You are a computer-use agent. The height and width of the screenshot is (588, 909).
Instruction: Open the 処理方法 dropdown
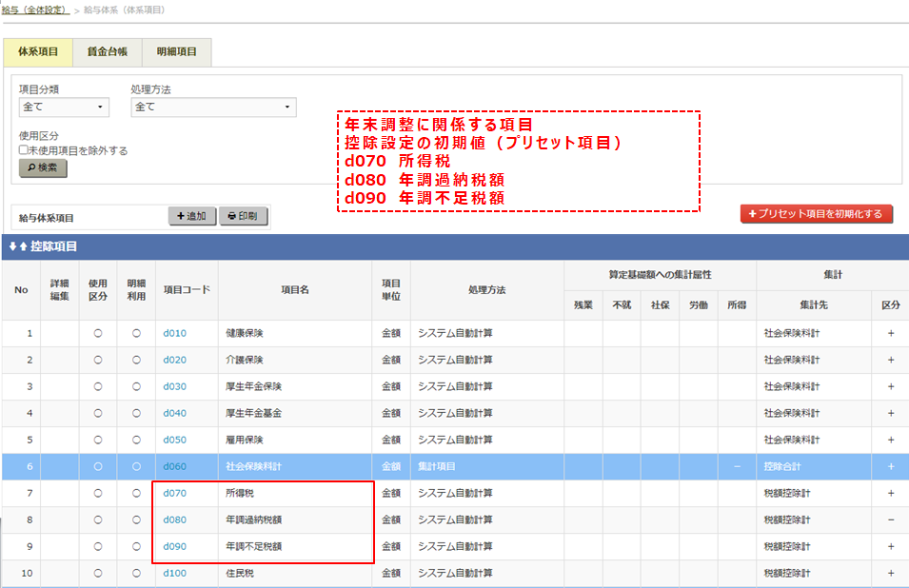click(213, 108)
